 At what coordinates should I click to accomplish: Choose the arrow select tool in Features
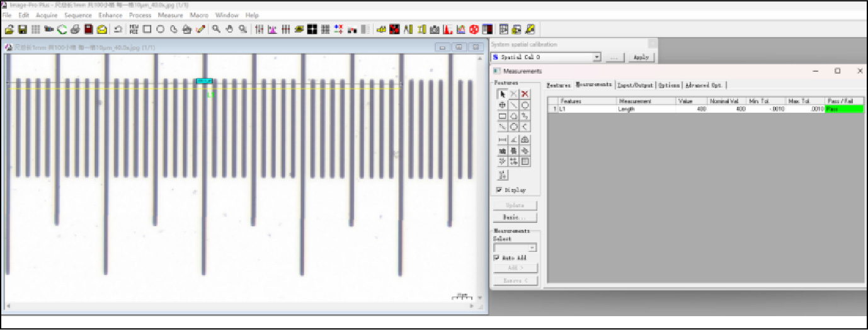[503, 94]
